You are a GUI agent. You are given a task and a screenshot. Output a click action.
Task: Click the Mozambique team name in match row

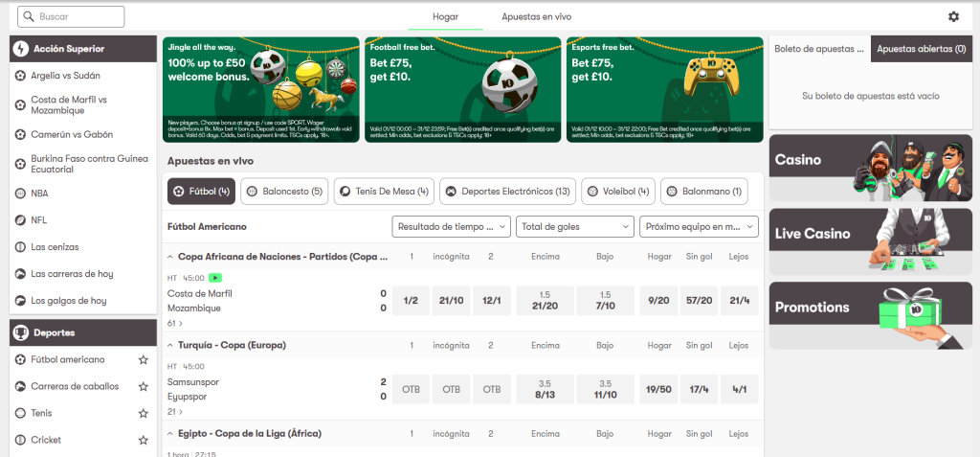tap(194, 308)
